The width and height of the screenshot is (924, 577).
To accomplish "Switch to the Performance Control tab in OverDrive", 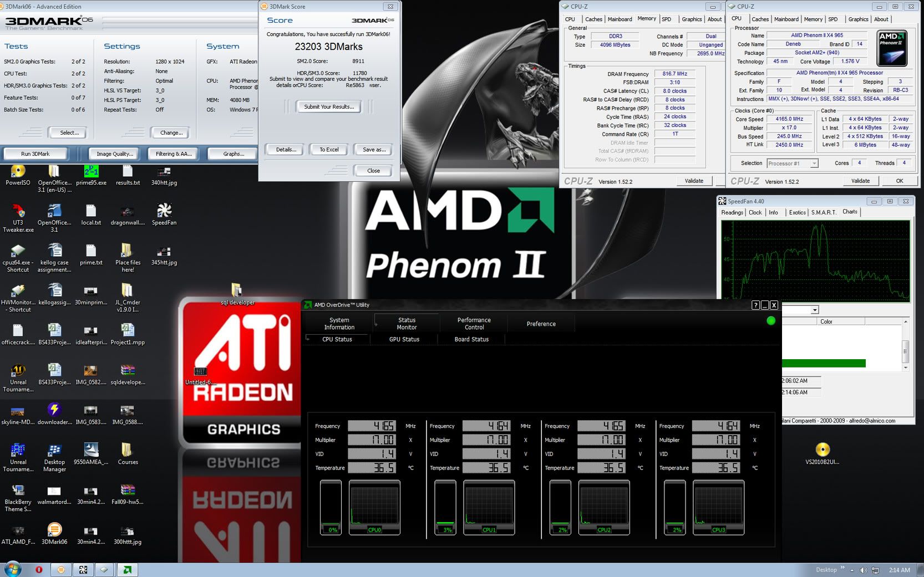I will (474, 324).
